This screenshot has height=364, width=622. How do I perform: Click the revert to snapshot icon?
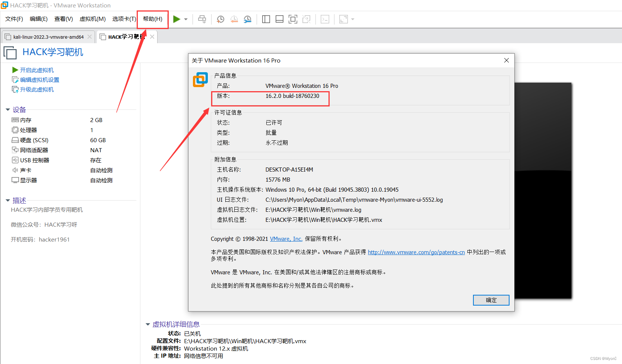(x=234, y=19)
